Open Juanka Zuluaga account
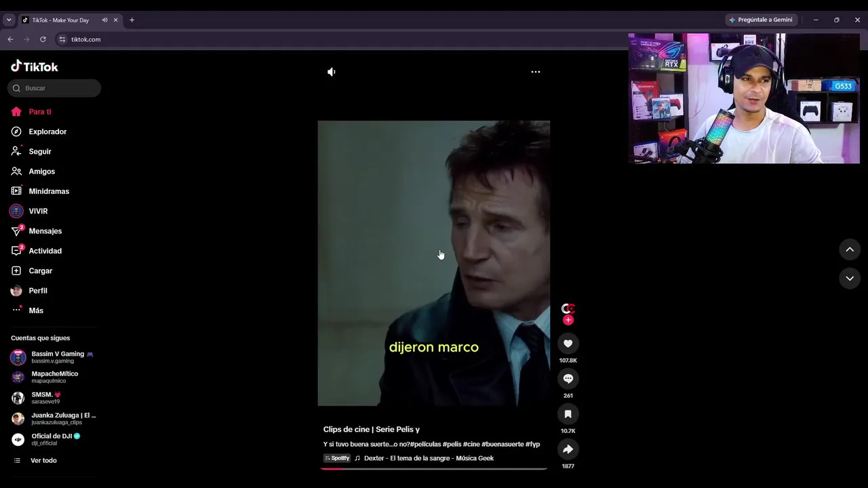 (x=53, y=419)
